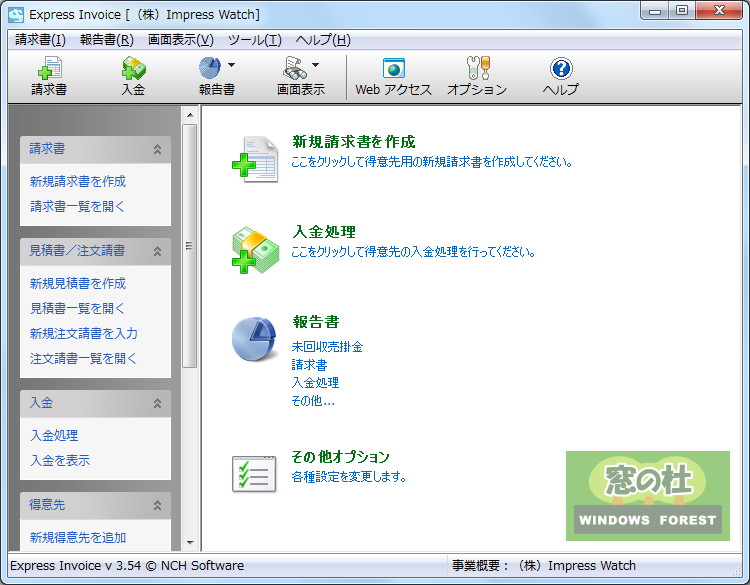750x585 pixels.
Task: Click sidebar link 新規請求書を作成
Action: 78,181
